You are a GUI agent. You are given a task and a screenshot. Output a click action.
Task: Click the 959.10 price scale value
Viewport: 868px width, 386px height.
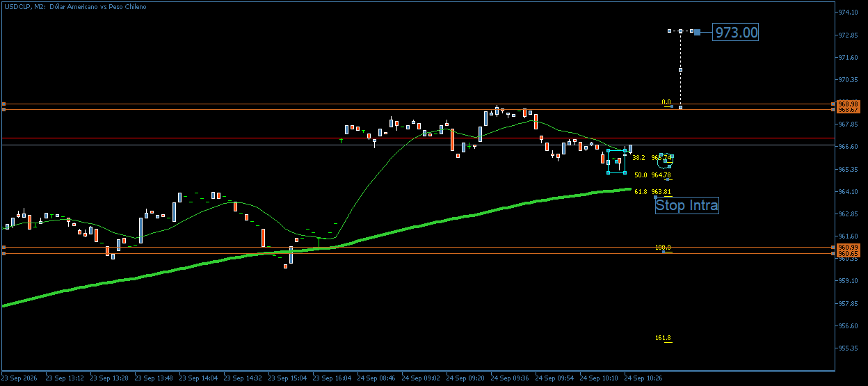tap(849, 281)
